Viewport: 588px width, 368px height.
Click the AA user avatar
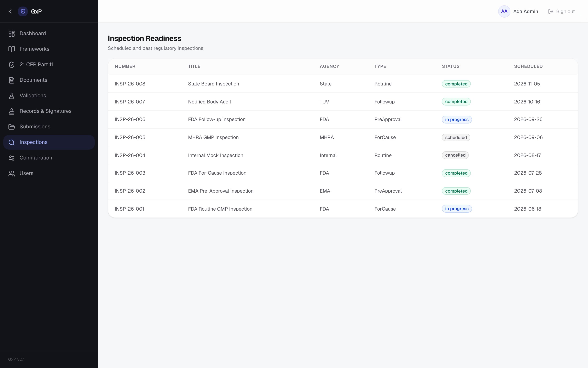click(504, 11)
